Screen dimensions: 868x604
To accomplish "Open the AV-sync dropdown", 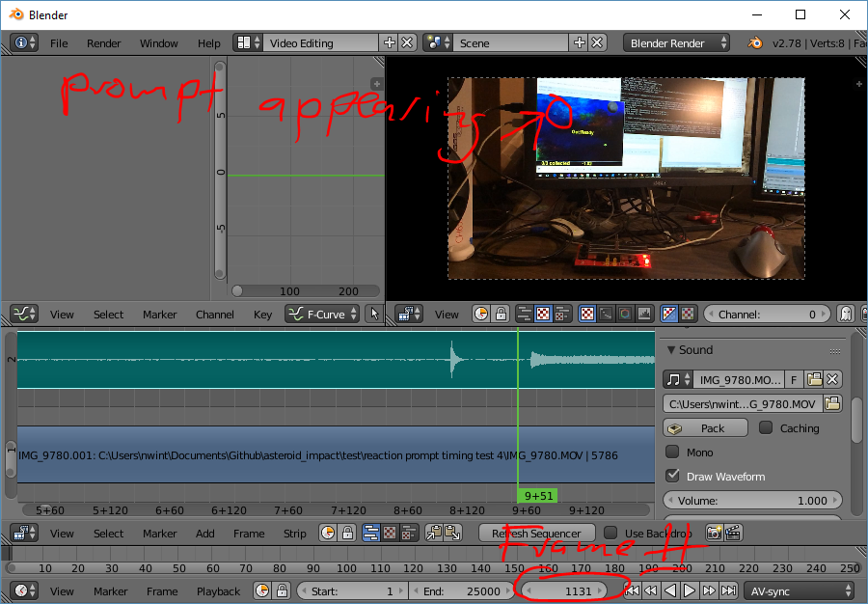I will coord(799,590).
